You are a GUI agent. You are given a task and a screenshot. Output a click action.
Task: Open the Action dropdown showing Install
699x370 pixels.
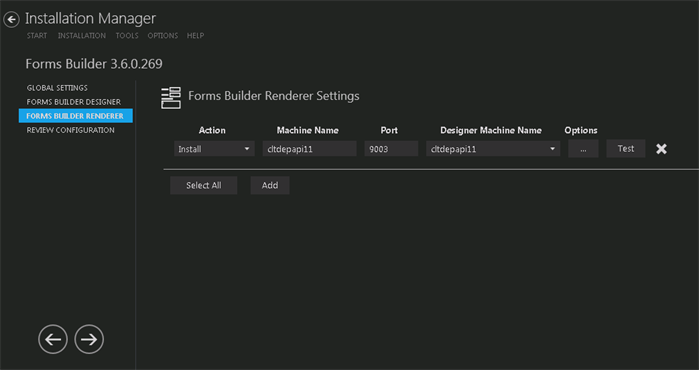[214, 149]
